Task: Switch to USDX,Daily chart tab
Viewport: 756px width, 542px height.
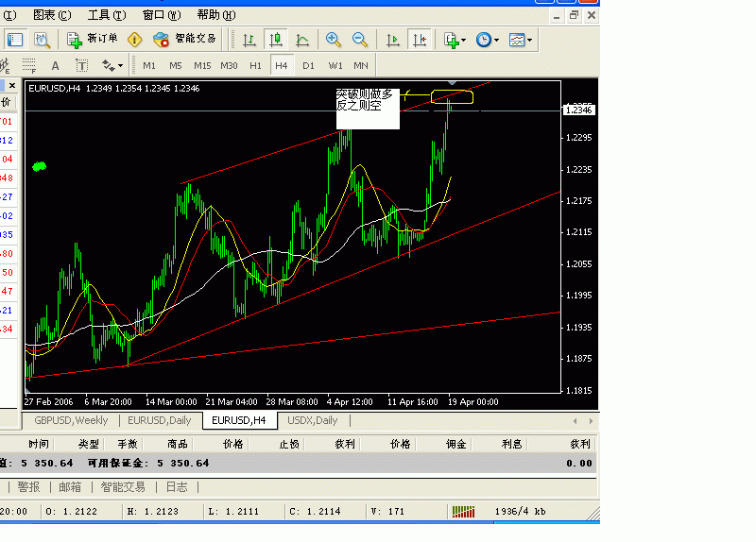Action: (x=313, y=420)
